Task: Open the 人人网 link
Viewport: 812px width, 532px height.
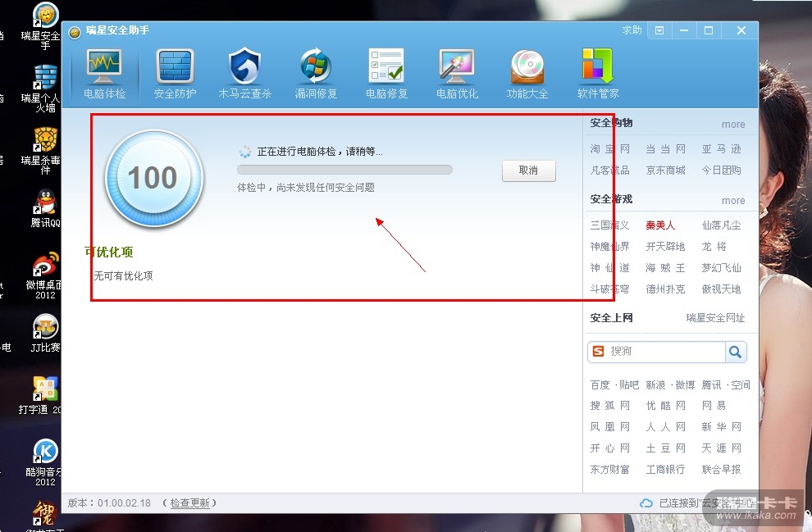Action: coord(665,426)
